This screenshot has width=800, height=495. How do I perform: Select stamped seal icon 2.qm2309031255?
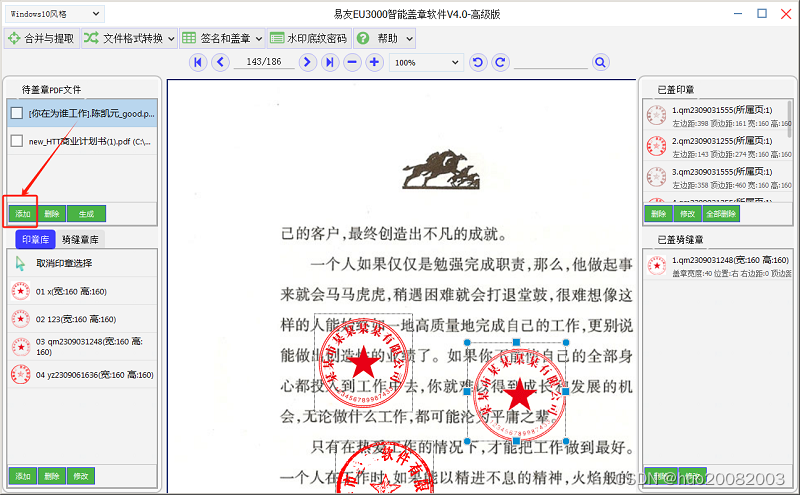[x=656, y=146]
